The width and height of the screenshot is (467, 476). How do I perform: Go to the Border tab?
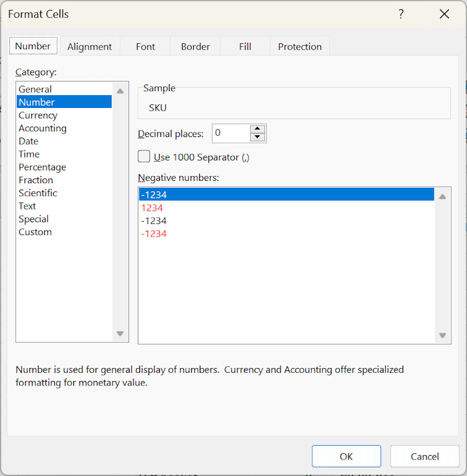click(195, 47)
